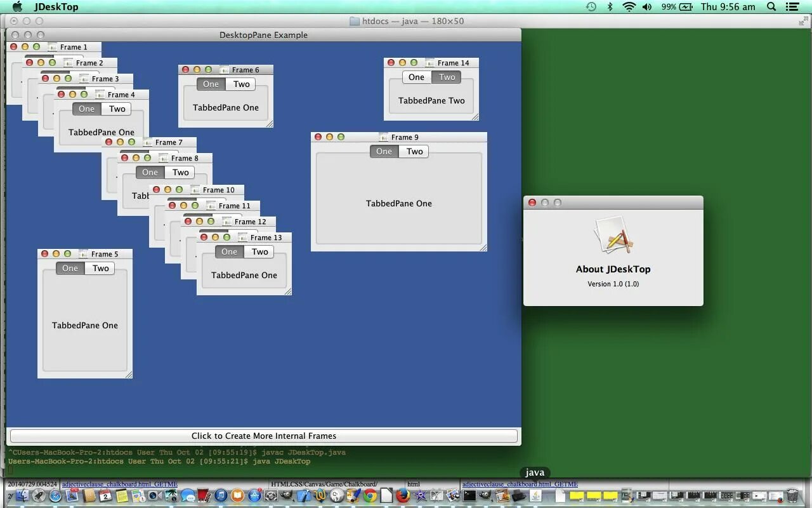Viewport: 812px width, 508px height.
Task: Switch Frame 5 to tab Two
Action: 101,268
